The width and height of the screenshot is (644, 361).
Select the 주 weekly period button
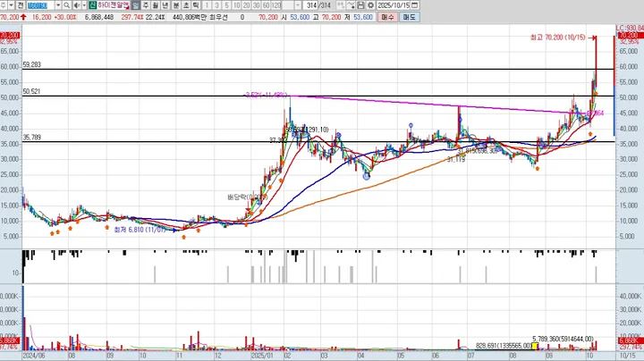click(146, 5)
